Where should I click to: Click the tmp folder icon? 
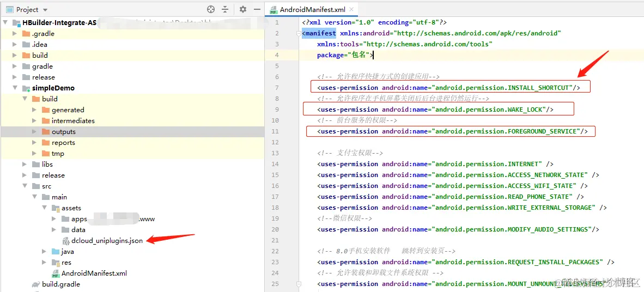[46, 154]
